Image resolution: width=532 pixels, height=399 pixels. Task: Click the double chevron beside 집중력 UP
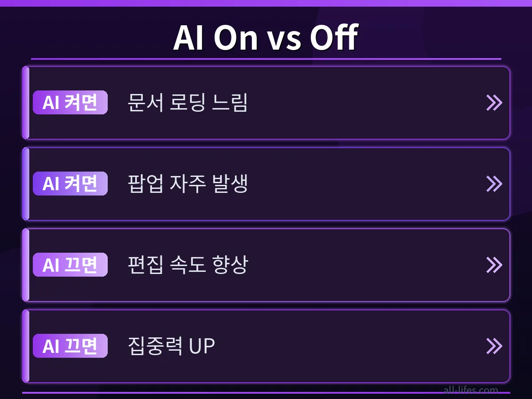click(494, 346)
